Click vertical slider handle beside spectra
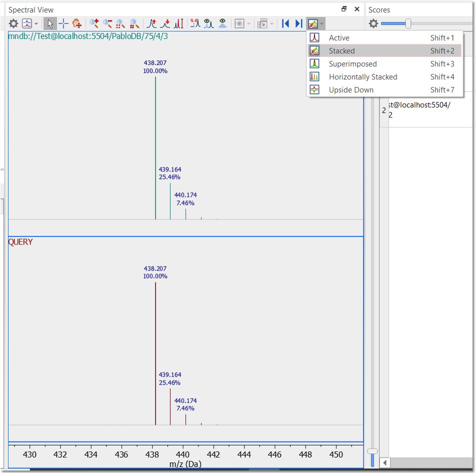This screenshot has height=474, width=476. 372,451
